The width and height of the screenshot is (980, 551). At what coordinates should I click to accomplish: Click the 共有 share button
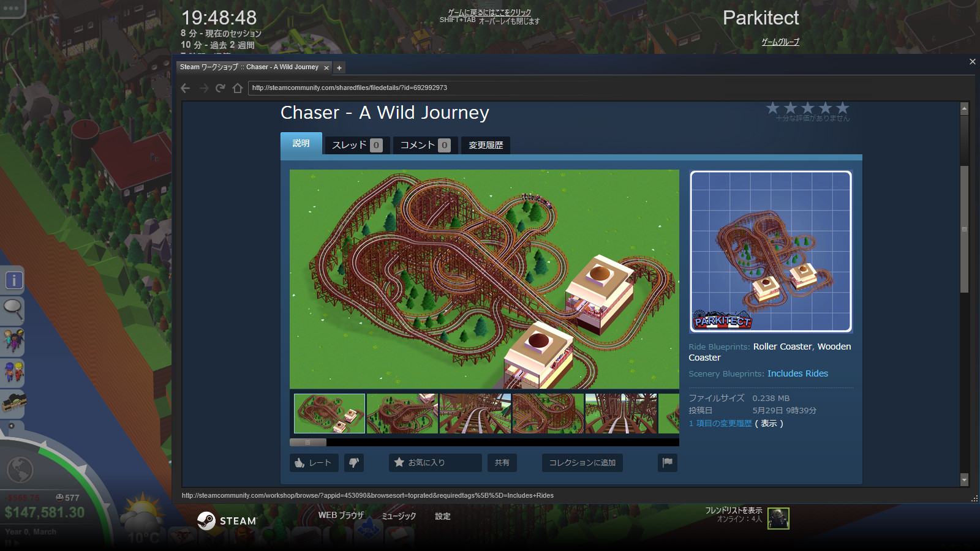point(502,463)
